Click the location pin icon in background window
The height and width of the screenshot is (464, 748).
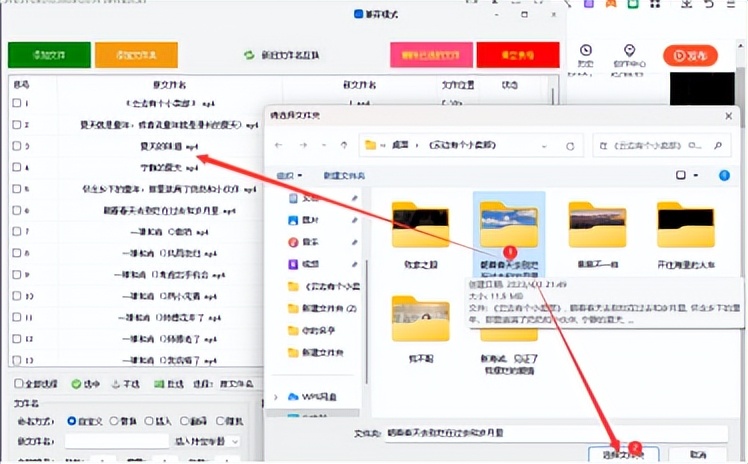point(630,50)
